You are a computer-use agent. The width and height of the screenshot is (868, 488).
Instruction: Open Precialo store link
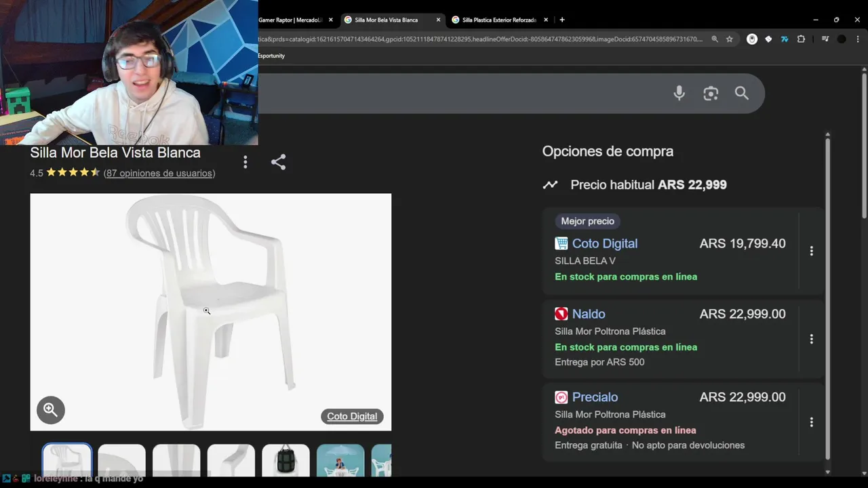tap(595, 397)
